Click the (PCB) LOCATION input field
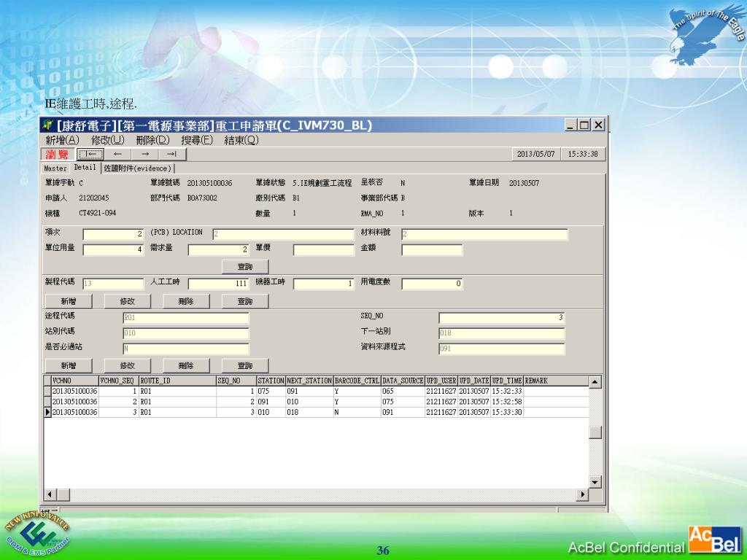 tap(284, 234)
